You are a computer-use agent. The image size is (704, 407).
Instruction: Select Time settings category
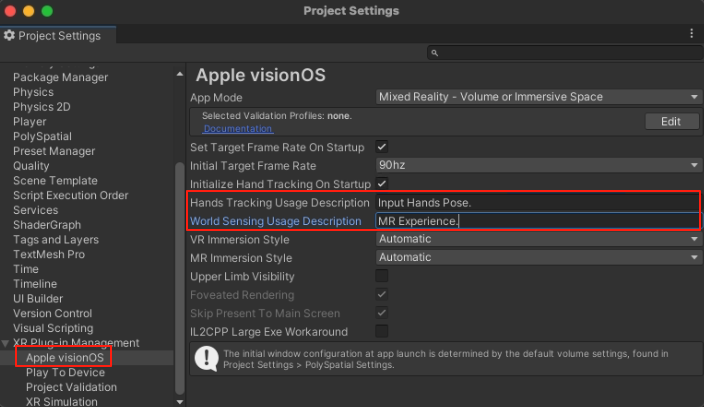coord(26,269)
